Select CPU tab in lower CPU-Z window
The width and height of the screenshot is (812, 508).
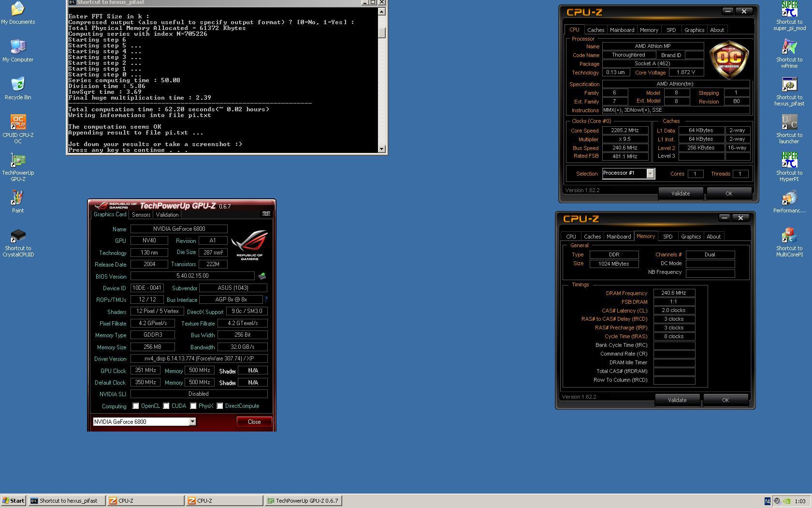pyautogui.click(x=571, y=237)
